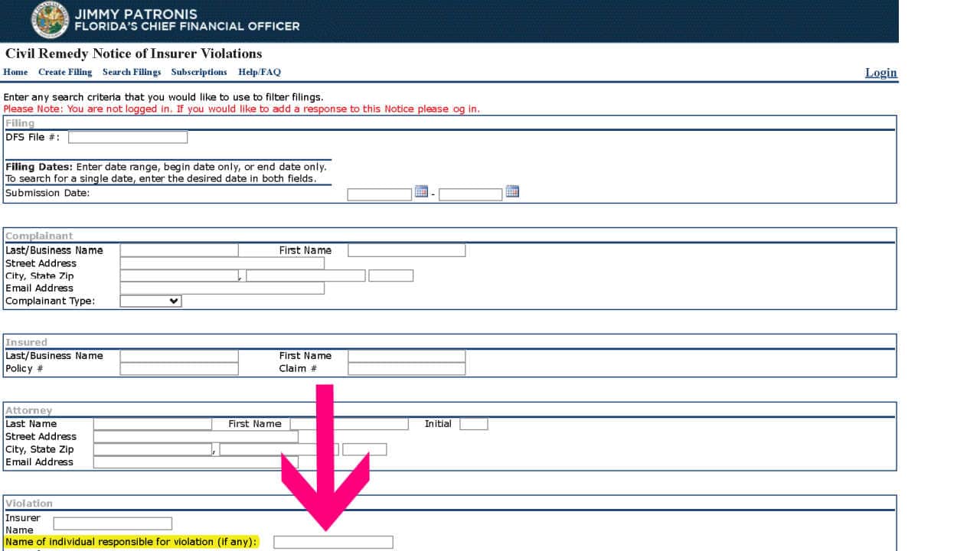The width and height of the screenshot is (980, 551).
Task: Click the Attorney Initial field
Action: click(x=474, y=424)
